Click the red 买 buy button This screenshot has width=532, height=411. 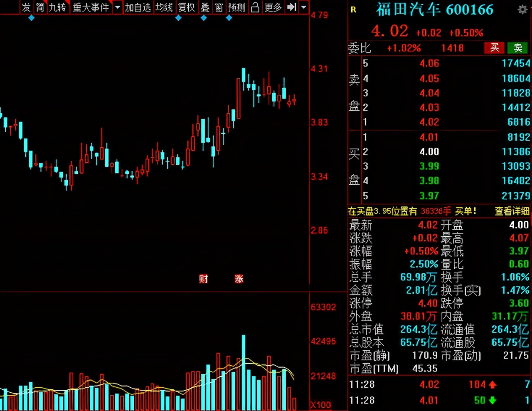495,48
